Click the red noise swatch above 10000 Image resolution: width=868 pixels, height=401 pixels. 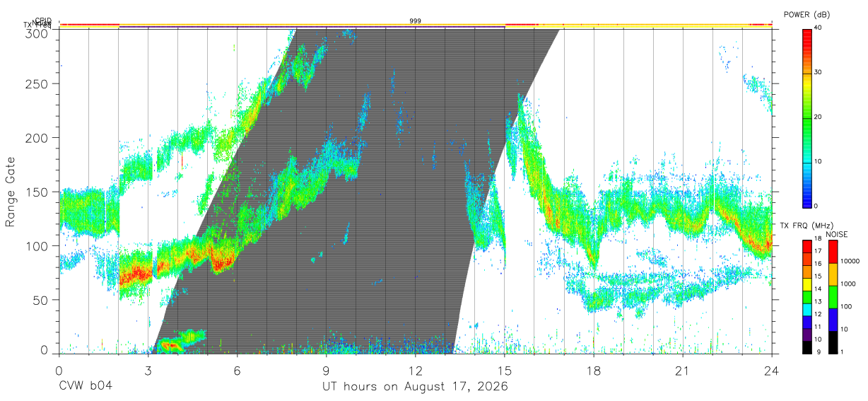pyautogui.click(x=832, y=252)
